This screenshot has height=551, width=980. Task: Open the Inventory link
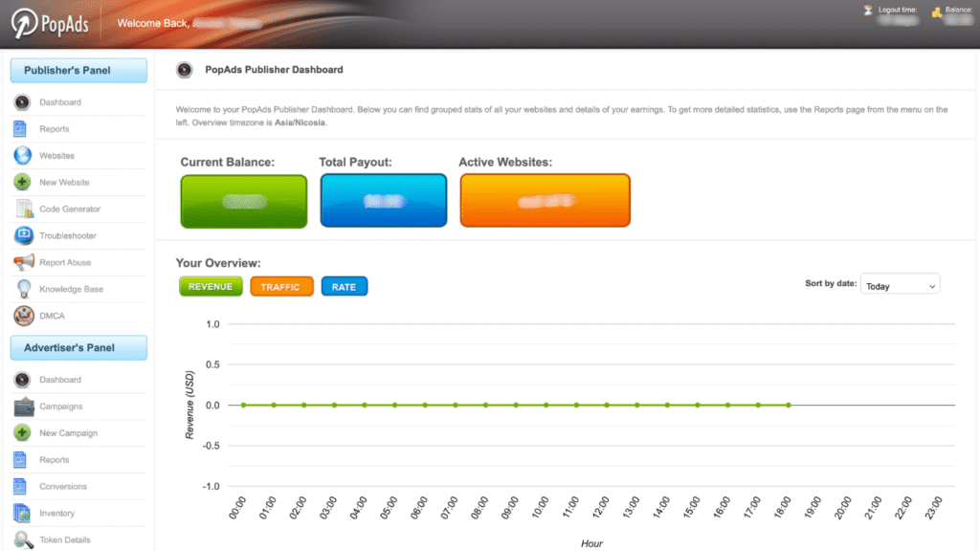[56, 514]
